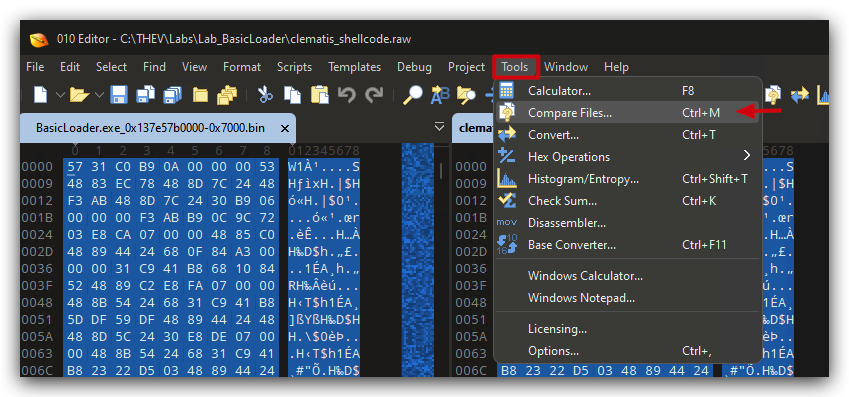Choose Base Converter... in the Tools menu
Image resolution: width=849 pixels, height=397 pixels.
628,245
